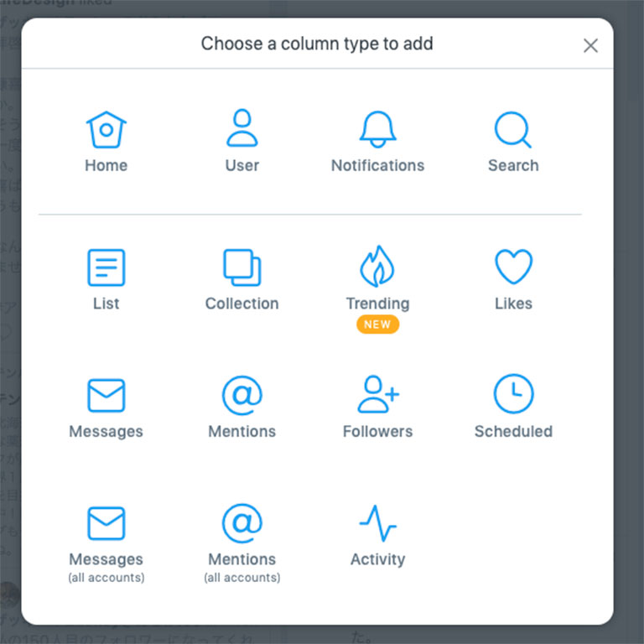Select the Mentions column type

point(241,396)
